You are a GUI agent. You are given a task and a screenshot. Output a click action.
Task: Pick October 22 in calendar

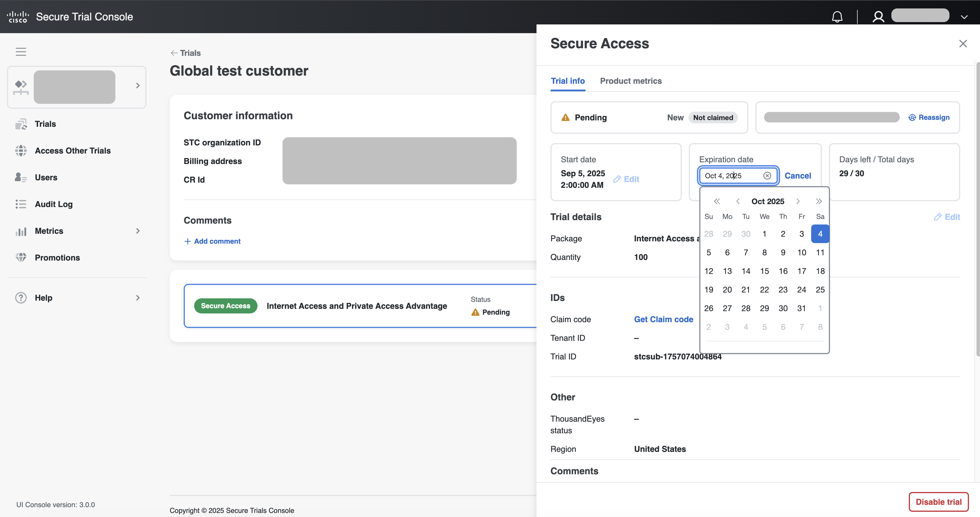coord(764,290)
